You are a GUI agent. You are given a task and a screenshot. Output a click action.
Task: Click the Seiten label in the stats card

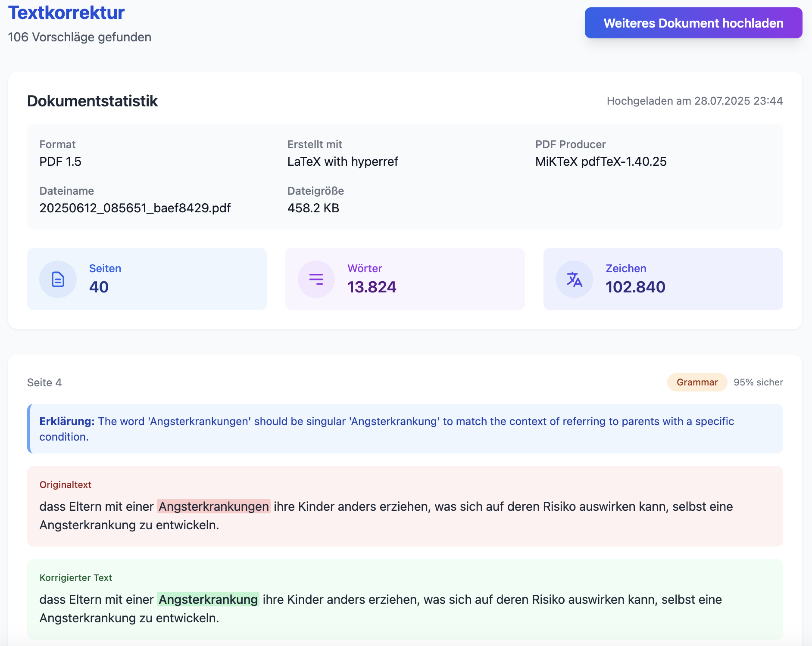[105, 268]
